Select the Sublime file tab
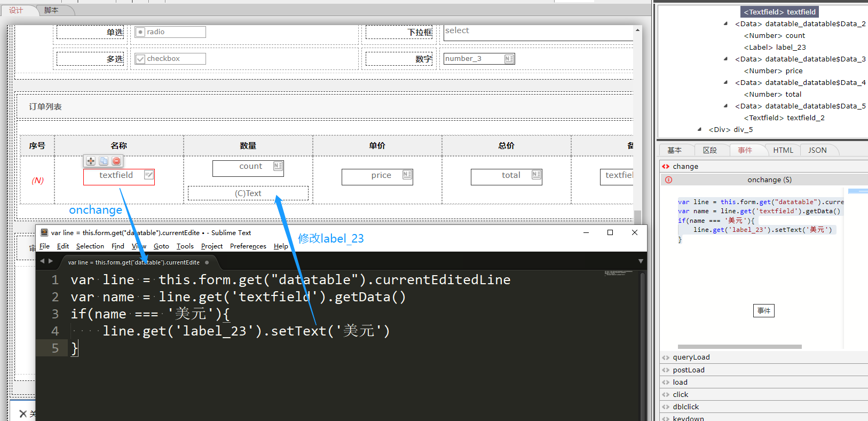Image resolution: width=868 pixels, height=421 pixels. 138,262
